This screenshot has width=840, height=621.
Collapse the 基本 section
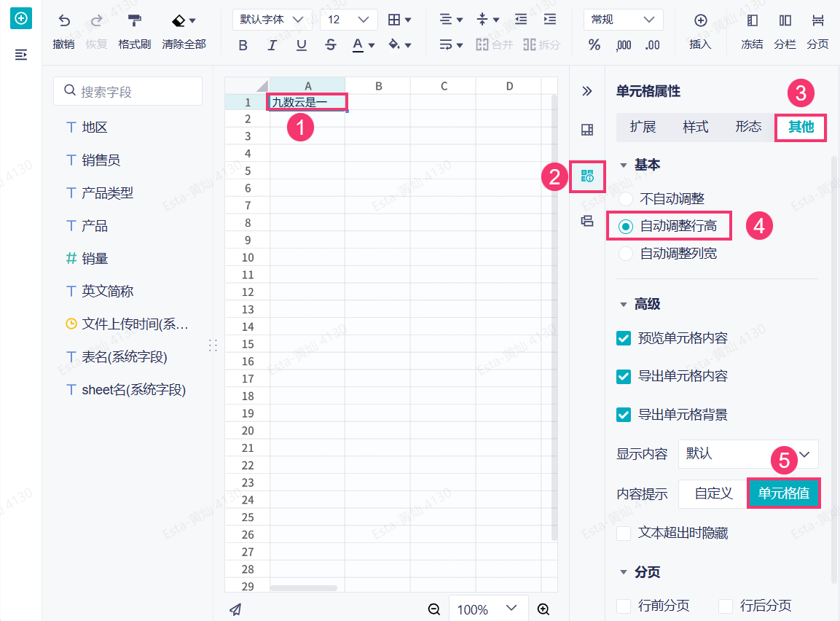(624, 165)
